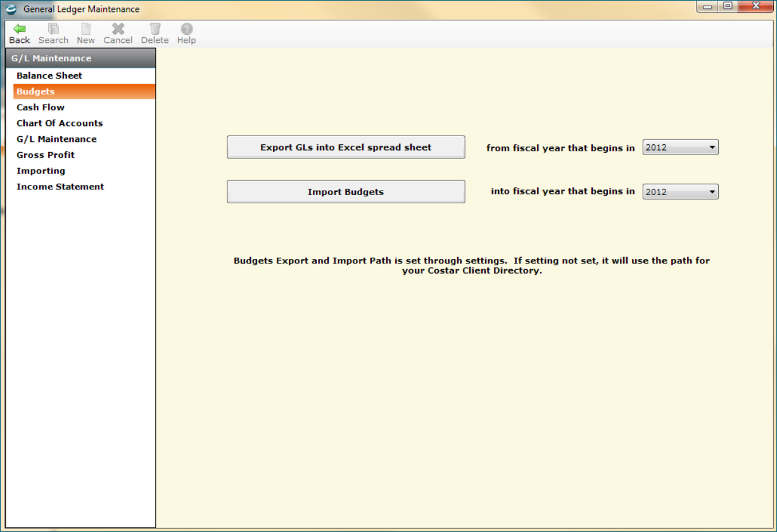Open the export fiscal year dropdown
The height and width of the screenshot is (532, 777).
681,148
